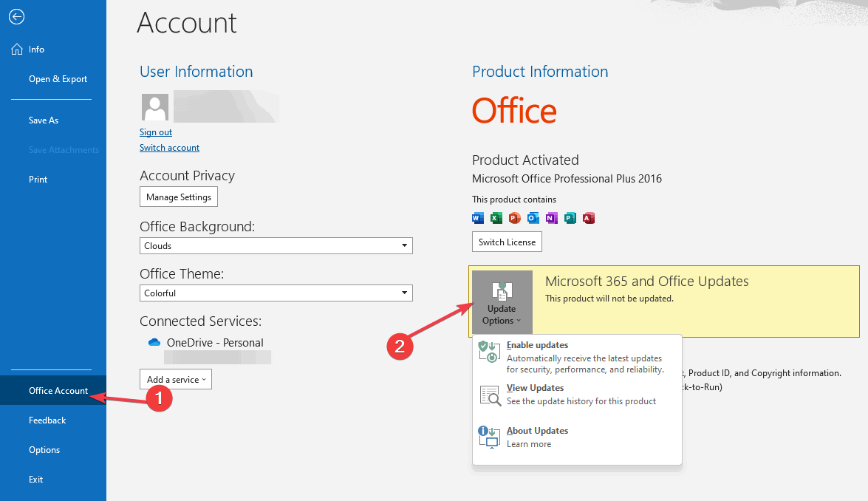Click the OneNote app icon
The width and height of the screenshot is (868, 501).
point(551,218)
